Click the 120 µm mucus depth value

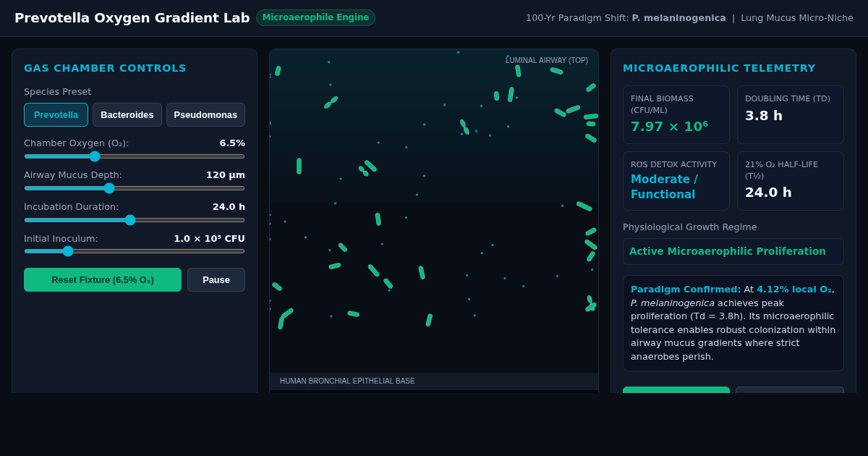tap(226, 175)
